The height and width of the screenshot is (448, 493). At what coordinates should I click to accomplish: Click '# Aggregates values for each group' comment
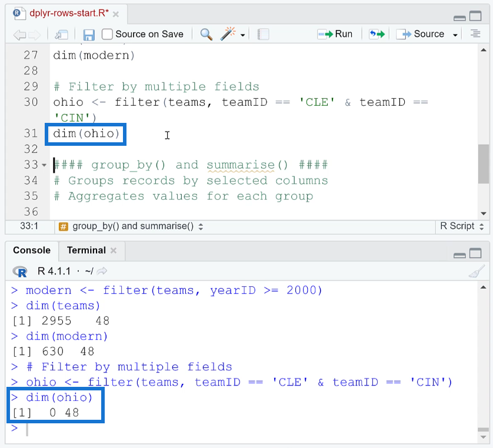[183, 196]
